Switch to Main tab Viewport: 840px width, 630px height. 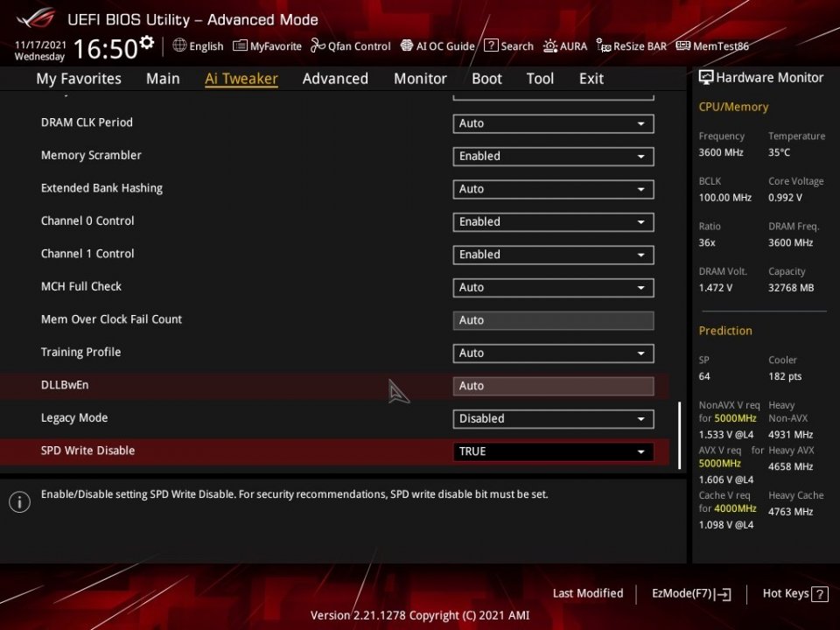tap(163, 79)
